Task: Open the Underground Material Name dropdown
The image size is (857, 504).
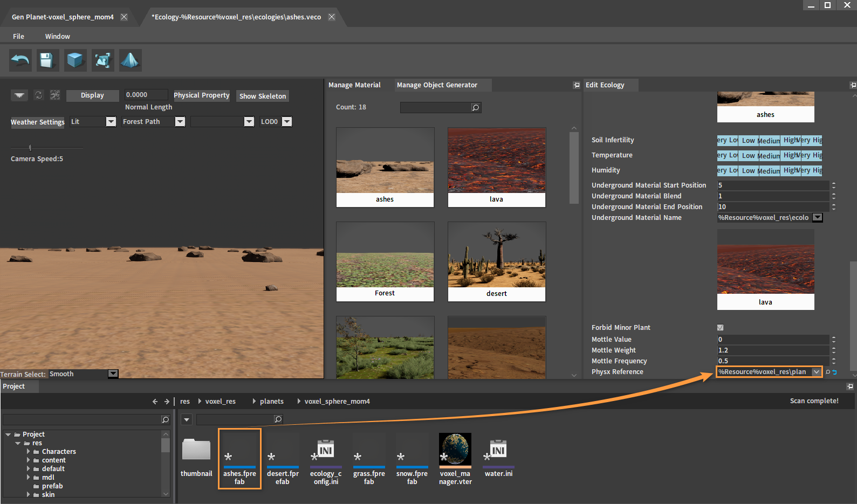Action: pyautogui.click(x=818, y=218)
